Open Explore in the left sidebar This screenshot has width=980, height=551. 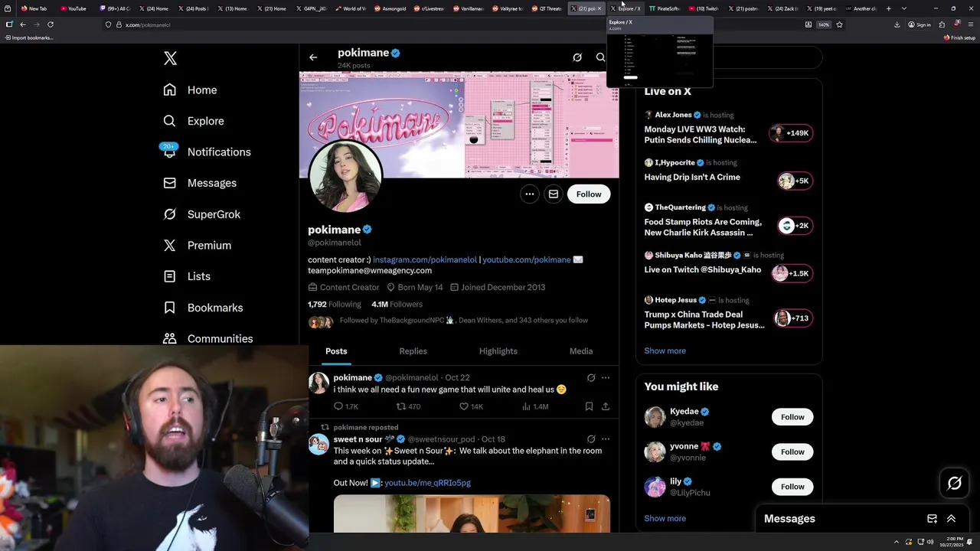pyautogui.click(x=194, y=121)
